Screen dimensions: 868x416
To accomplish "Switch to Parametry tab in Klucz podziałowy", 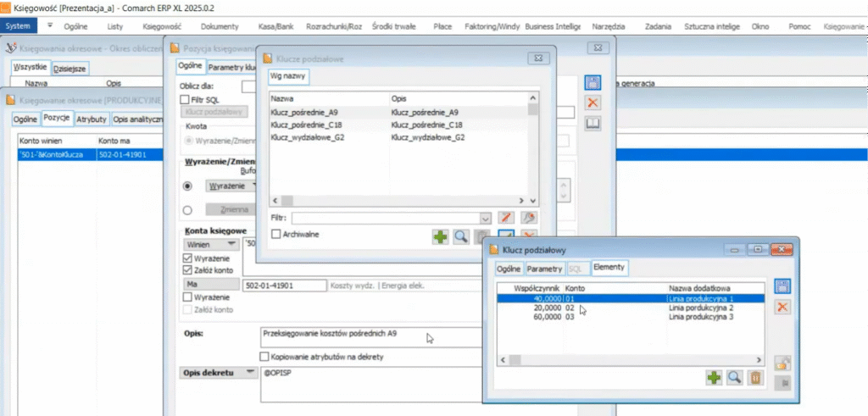I will pyautogui.click(x=544, y=269).
